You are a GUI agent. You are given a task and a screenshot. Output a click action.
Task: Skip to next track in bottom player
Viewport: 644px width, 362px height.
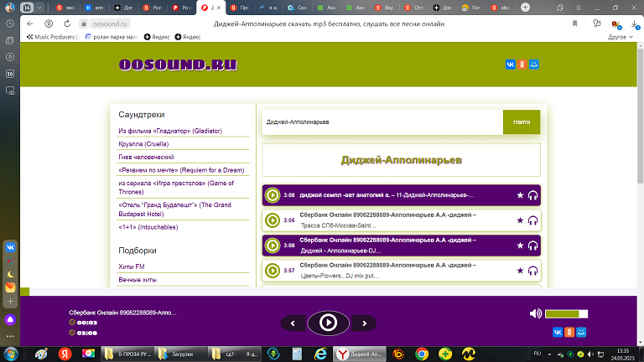(364, 323)
